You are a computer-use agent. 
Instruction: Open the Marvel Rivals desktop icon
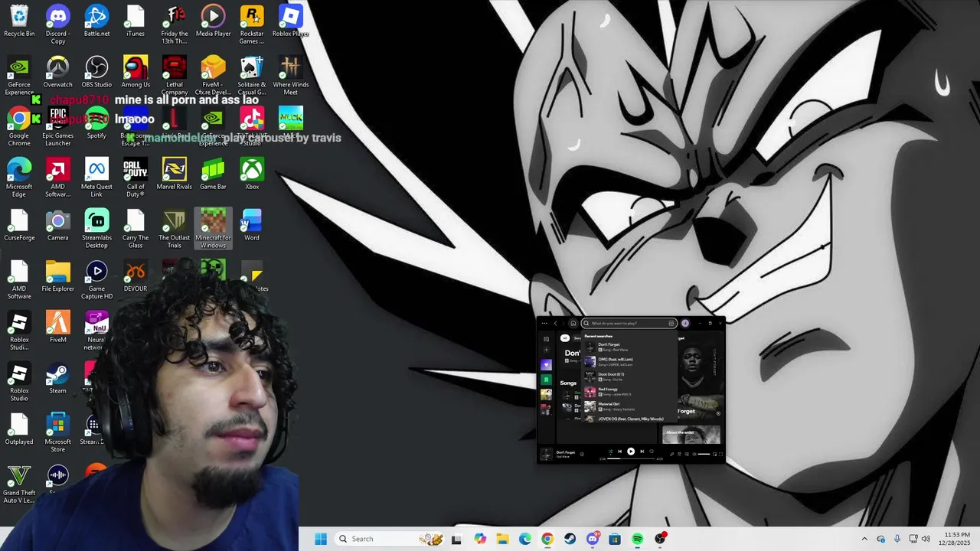point(175,174)
